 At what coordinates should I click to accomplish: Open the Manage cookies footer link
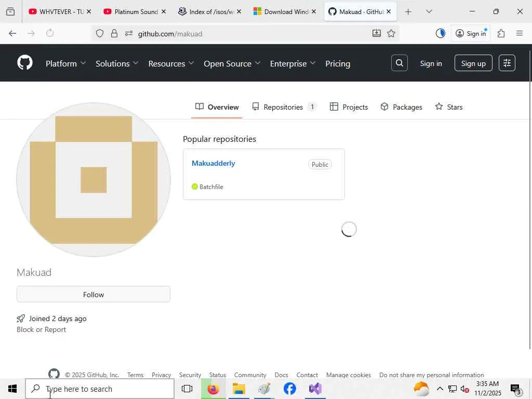349,375
